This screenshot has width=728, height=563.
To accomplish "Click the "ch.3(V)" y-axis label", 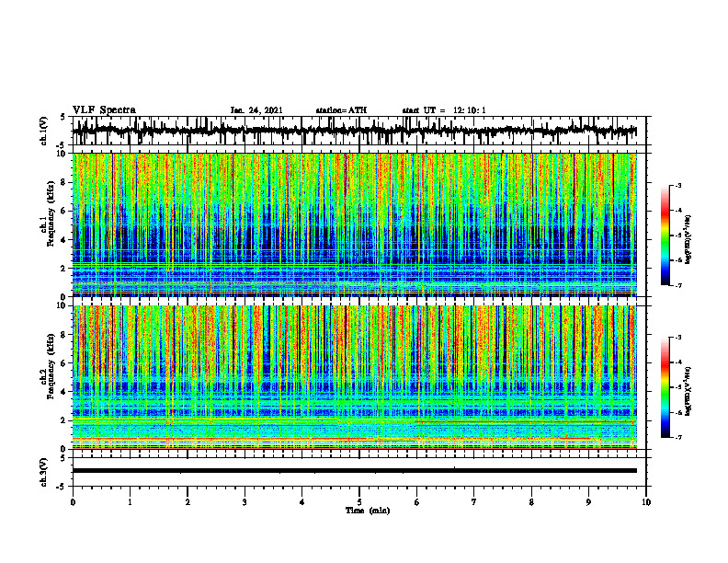I will (x=43, y=472).
